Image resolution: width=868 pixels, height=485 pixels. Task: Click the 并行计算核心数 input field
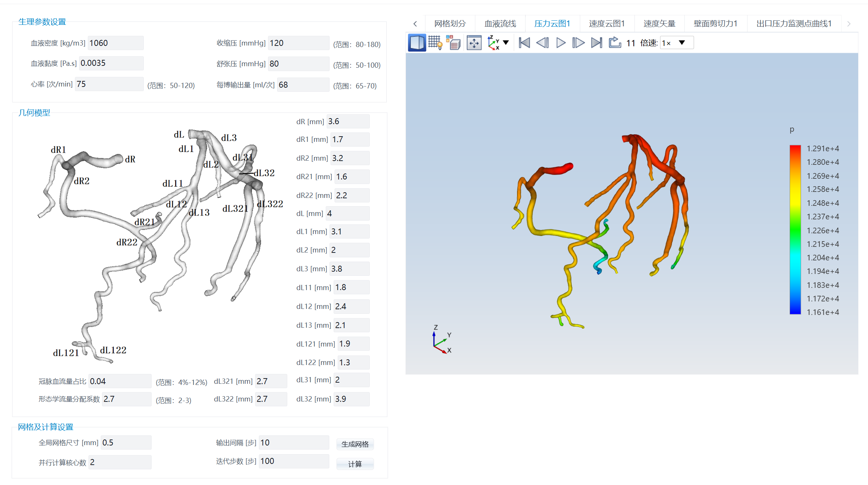click(x=120, y=462)
